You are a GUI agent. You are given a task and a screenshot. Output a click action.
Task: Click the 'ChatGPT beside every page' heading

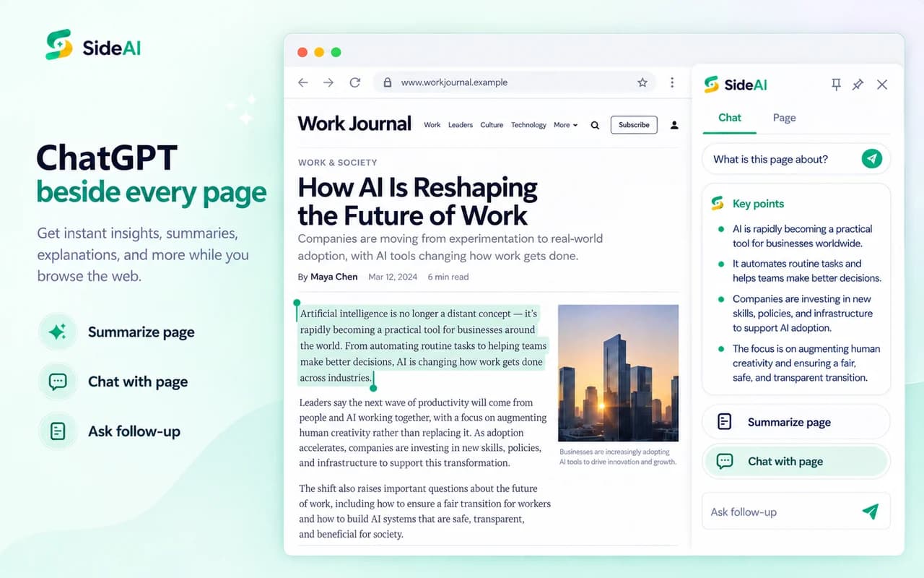coord(151,175)
